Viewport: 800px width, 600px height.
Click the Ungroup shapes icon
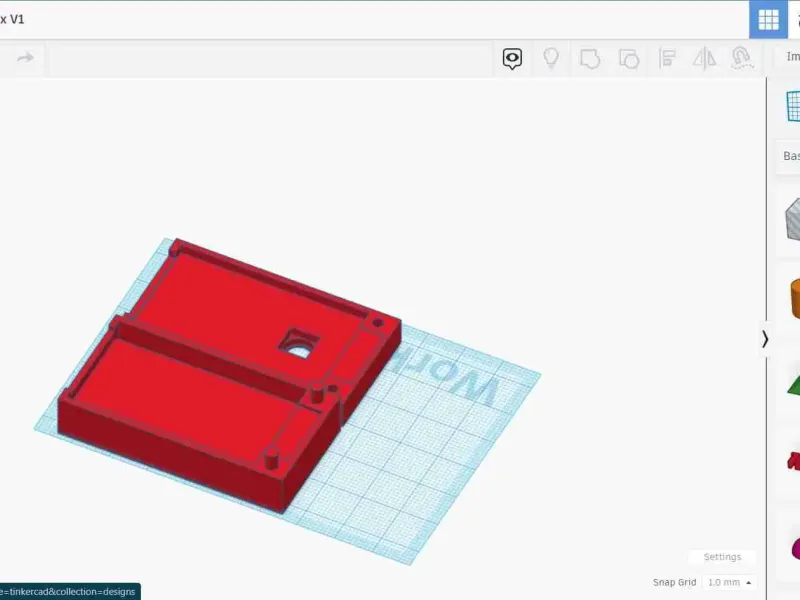(629, 59)
